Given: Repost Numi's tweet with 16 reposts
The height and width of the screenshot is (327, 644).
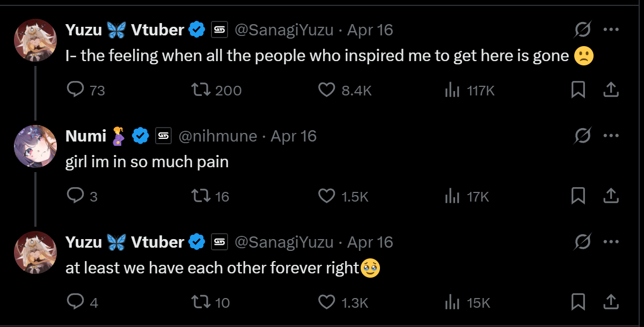Looking at the screenshot, I should [x=201, y=196].
